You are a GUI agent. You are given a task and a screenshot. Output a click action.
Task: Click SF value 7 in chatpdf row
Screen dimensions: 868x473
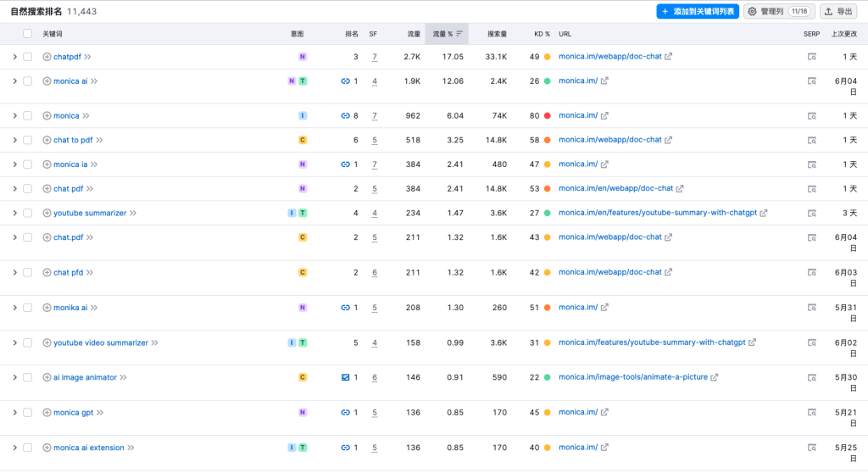point(375,57)
